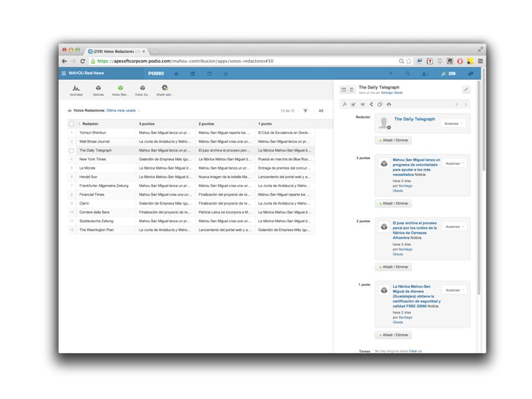This screenshot has height=399, width=532.
Task: Click the AZ sort icon
Action: (321, 111)
